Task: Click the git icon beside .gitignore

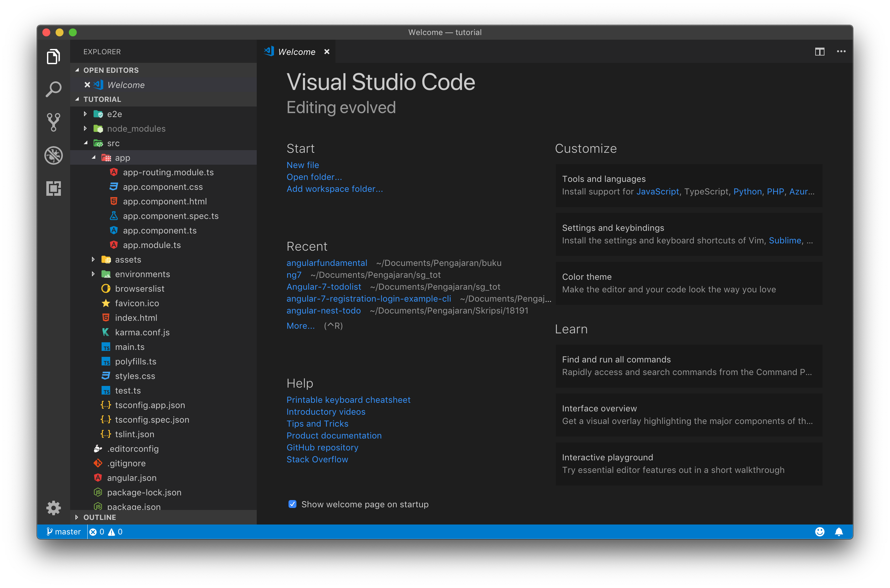Action: [x=98, y=463]
